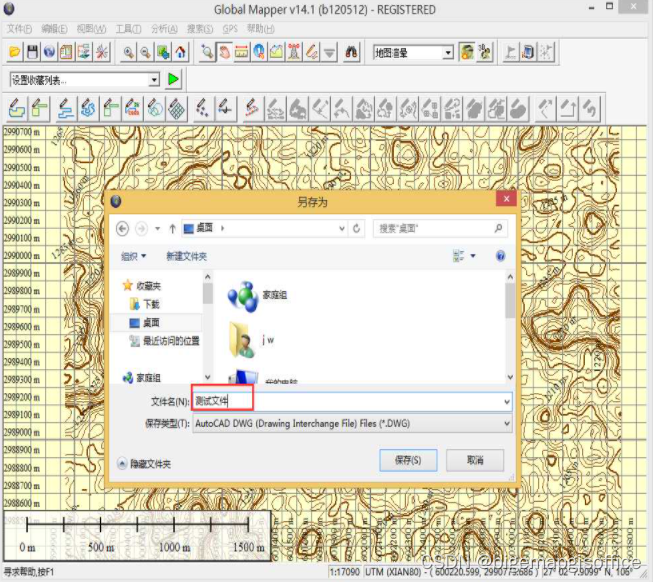Open the GPS menu
Image resolution: width=656 pixels, height=582 pixels.
[x=230, y=29]
